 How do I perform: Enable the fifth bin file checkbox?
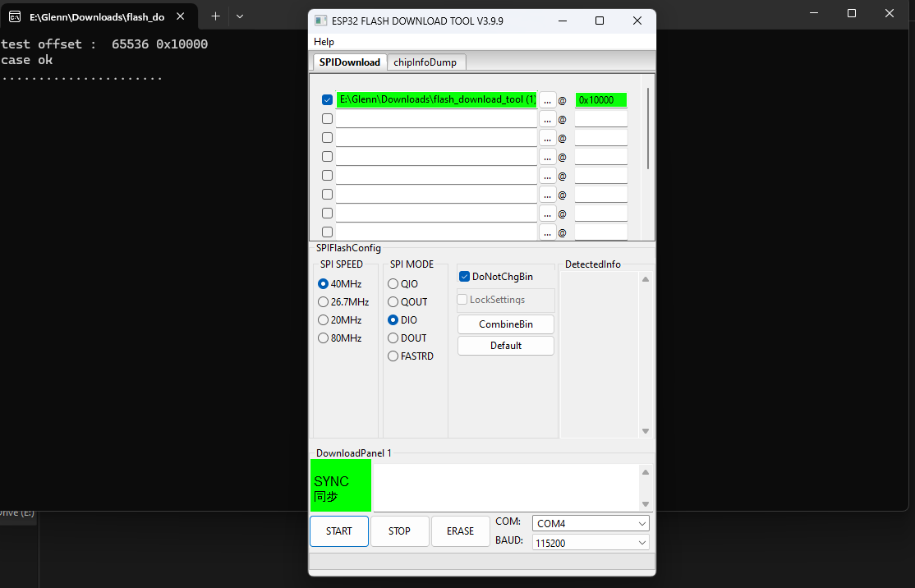[x=328, y=176]
